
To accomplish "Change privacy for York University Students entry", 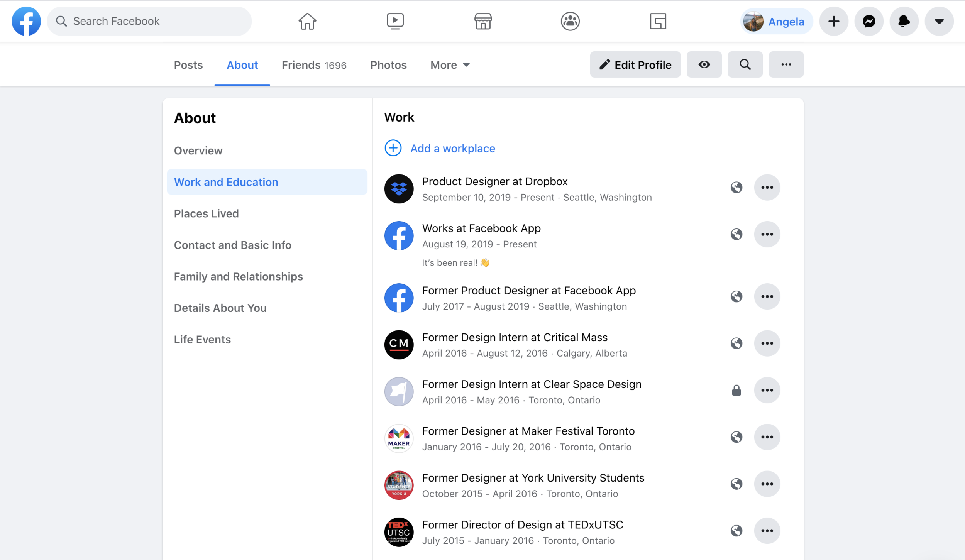I will [x=736, y=484].
